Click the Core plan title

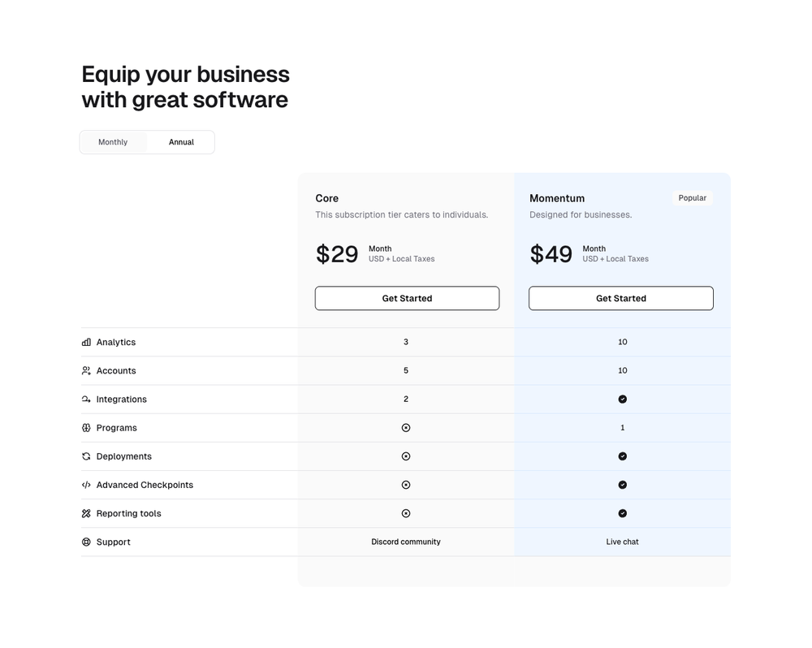327,198
